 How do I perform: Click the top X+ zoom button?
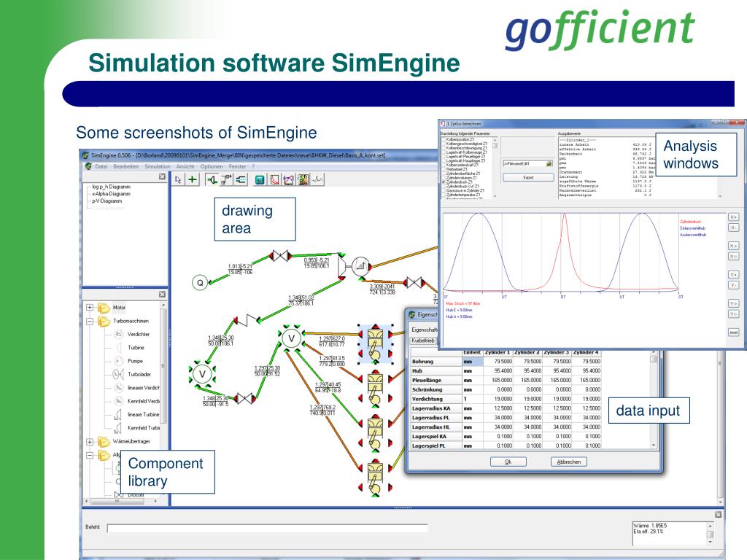tap(734, 217)
